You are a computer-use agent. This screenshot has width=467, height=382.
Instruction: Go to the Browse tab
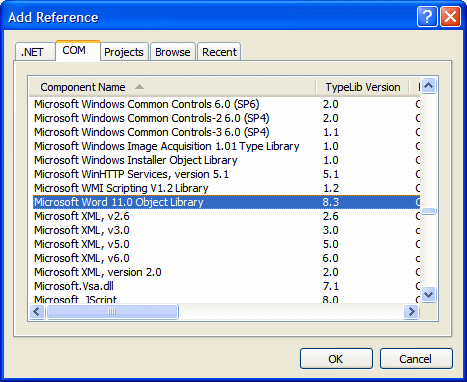[x=173, y=52]
